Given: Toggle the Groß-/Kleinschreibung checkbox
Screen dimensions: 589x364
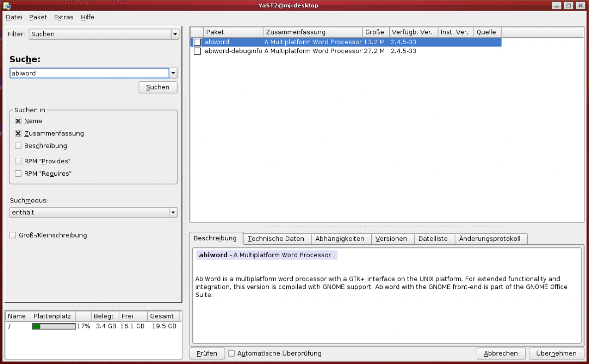Looking at the screenshot, I should (x=13, y=235).
